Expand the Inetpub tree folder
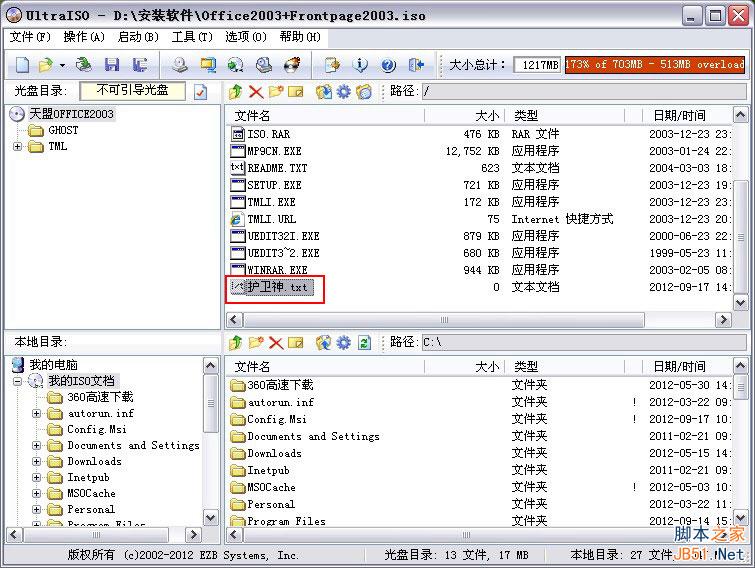 [x=37, y=478]
